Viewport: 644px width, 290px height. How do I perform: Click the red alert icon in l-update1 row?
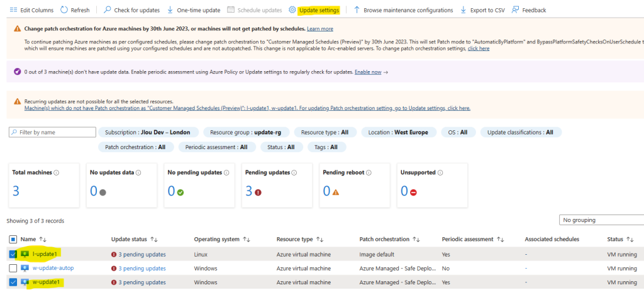coord(114,255)
